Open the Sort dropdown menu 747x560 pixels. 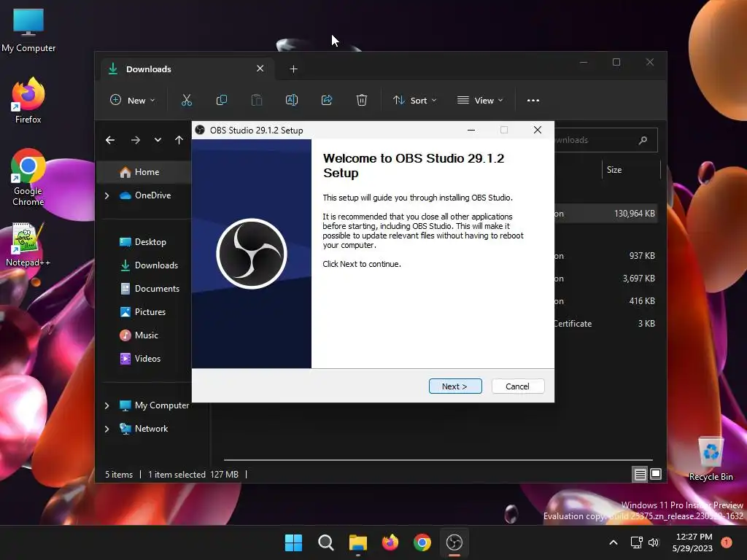coord(414,100)
